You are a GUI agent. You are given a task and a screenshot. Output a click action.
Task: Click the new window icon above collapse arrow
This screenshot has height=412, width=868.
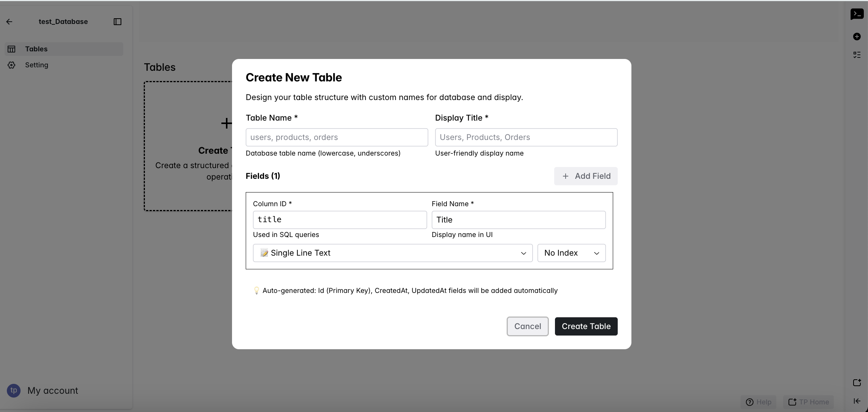click(857, 383)
